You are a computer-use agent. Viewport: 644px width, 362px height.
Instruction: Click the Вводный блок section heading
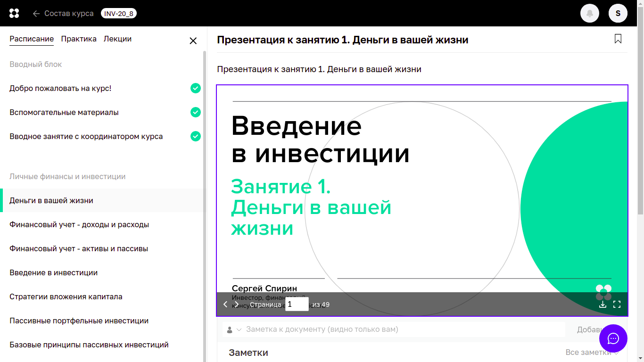(x=36, y=64)
